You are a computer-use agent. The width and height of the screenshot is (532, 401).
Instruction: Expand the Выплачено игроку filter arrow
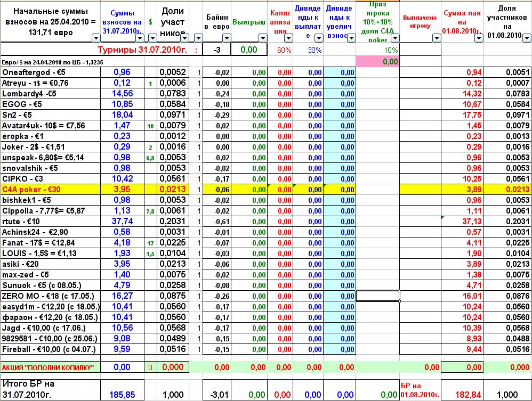tap(437, 38)
